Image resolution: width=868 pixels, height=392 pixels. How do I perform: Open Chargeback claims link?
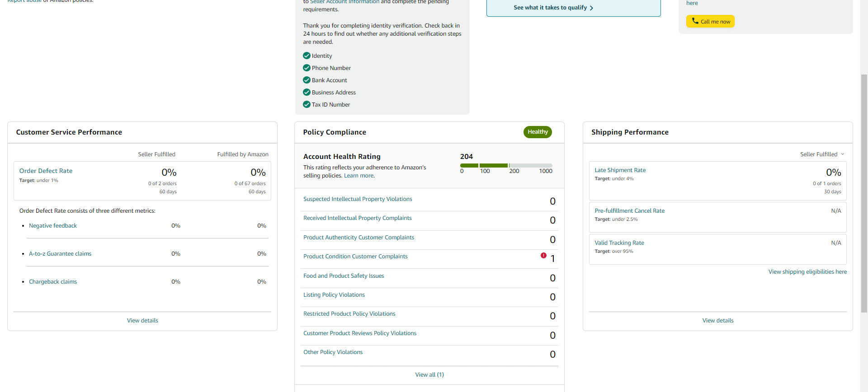click(x=53, y=282)
